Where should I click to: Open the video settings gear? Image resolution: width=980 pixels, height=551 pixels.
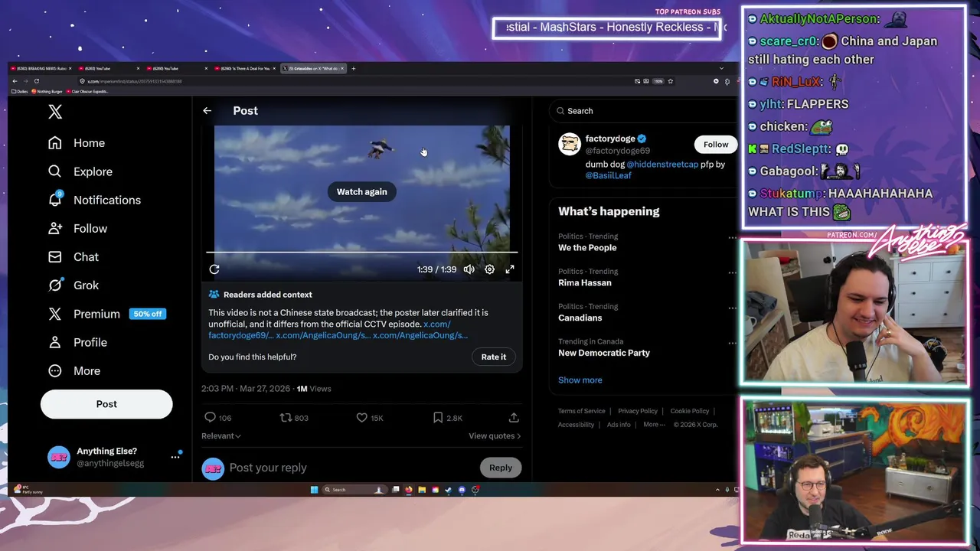tap(489, 269)
